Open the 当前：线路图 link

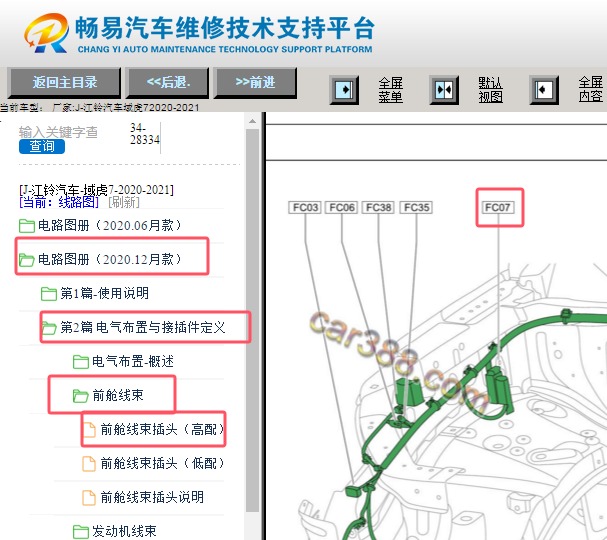point(59,202)
